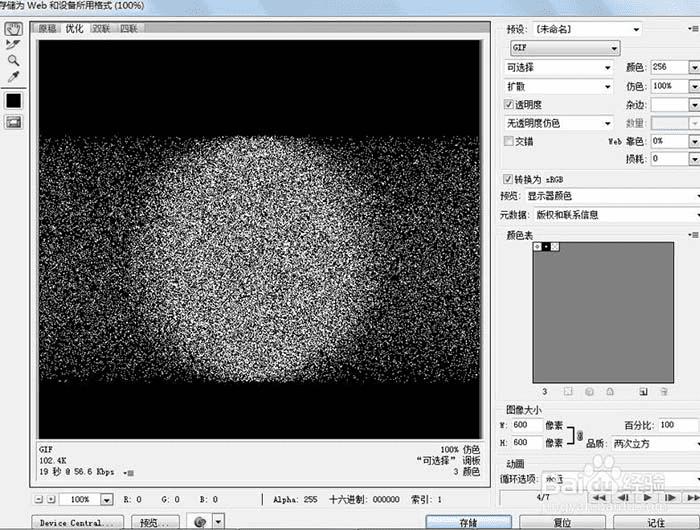Toggle the constrain proportions link icon
Viewport: 700px width, 530px height.
tap(580, 436)
